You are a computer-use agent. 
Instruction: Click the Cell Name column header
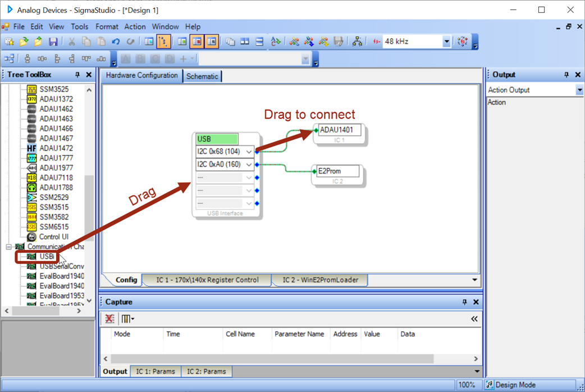[x=240, y=334]
